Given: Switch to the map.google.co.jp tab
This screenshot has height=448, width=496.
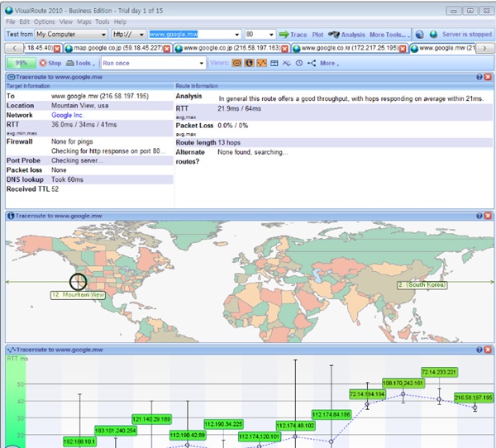Looking at the screenshot, I should click(x=117, y=49).
